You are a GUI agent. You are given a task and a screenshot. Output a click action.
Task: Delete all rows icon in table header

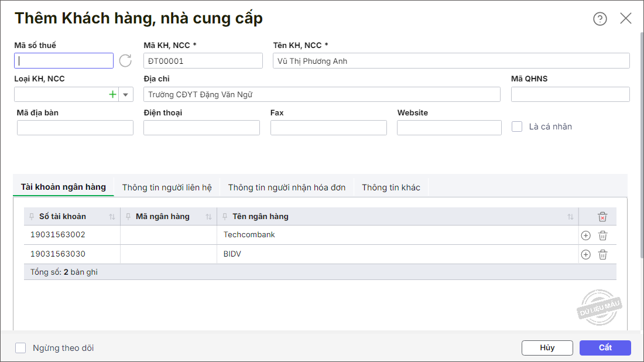pyautogui.click(x=602, y=217)
